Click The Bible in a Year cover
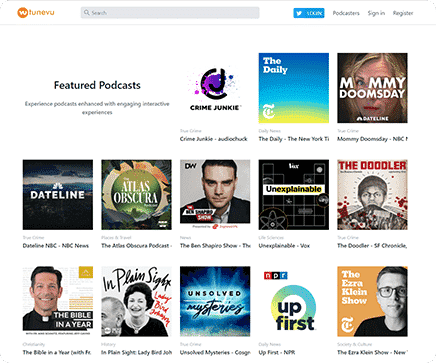Screen dimensions: 437x363 click(x=58, y=301)
